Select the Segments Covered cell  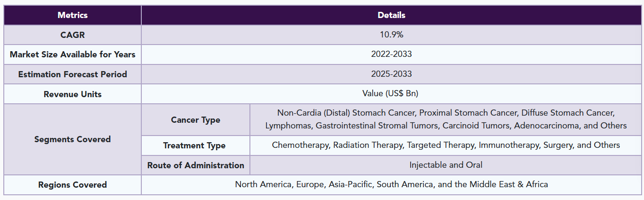(x=73, y=139)
